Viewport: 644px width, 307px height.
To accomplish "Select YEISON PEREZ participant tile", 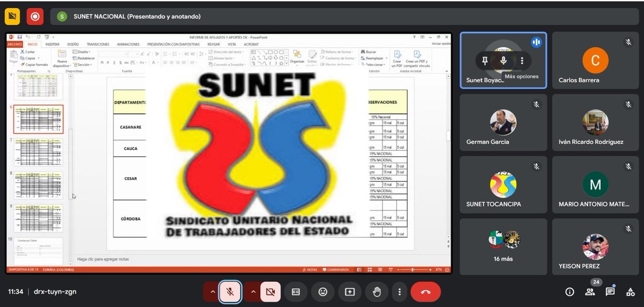I will click(595, 247).
